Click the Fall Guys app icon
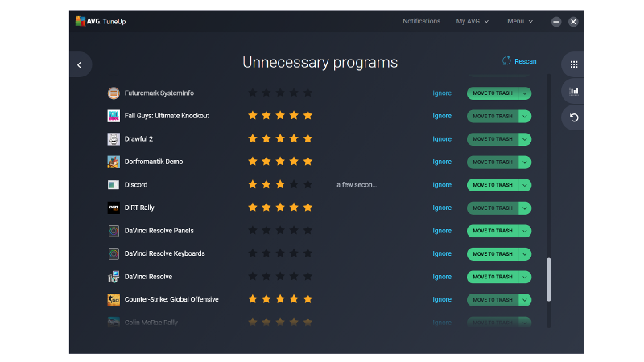Screen dimensions: 644x362 coord(114,116)
